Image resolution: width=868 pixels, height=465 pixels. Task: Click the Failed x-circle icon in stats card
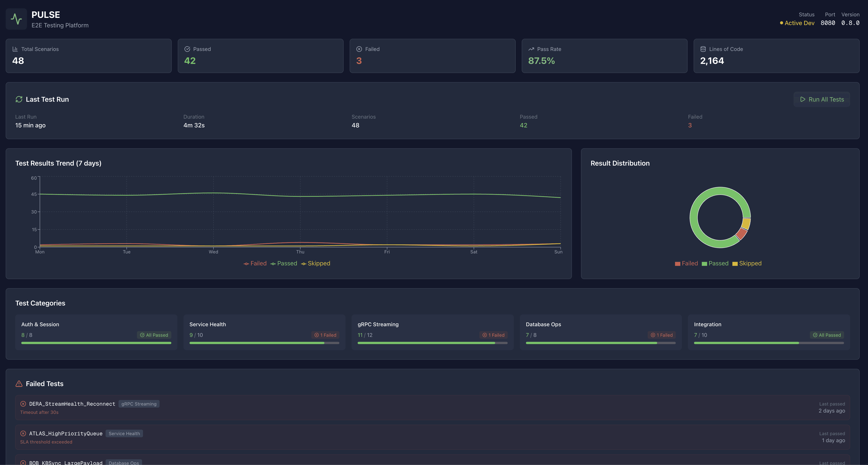[x=359, y=49]
